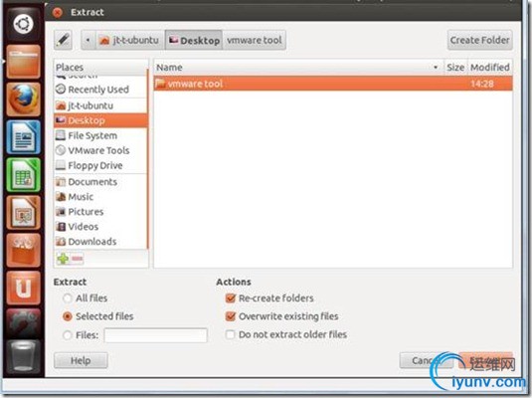Select Floppy Drive in Places
The width and height of the screenshot is (532, 398).
(100, 165)
